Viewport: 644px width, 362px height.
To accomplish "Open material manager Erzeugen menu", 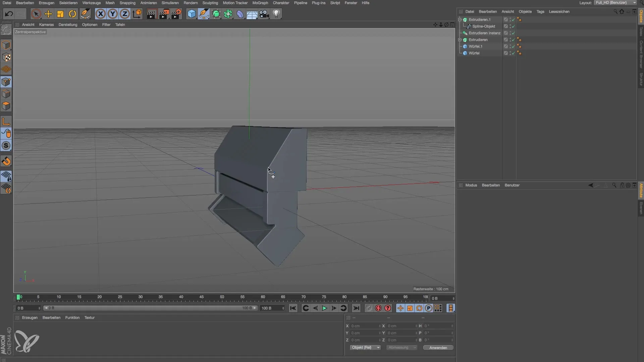I will pos(30,317).
